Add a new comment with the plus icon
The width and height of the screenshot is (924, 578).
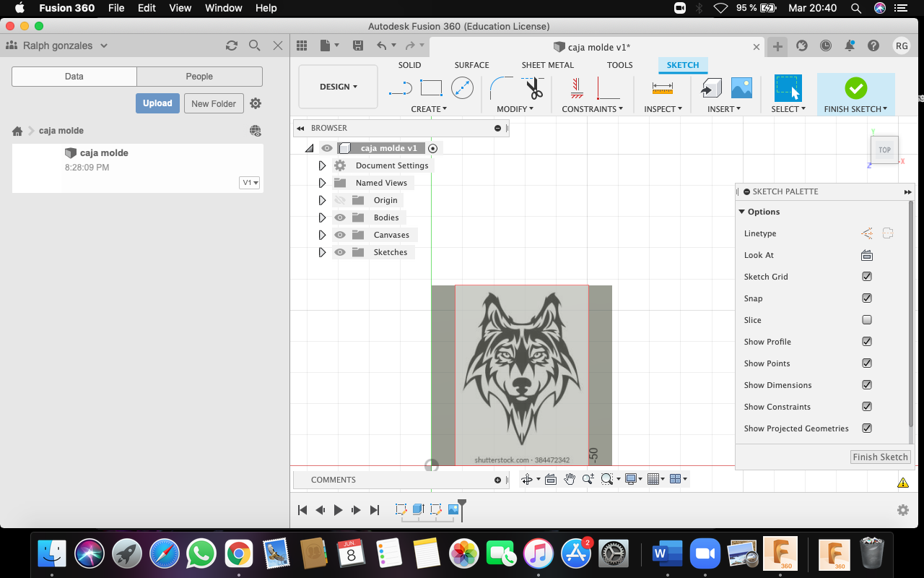[497, 480]
